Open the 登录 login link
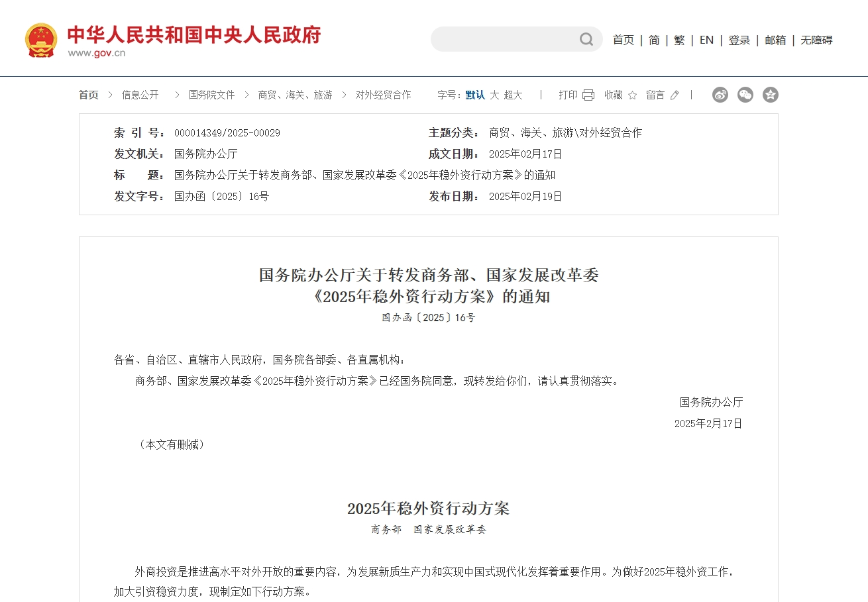The width and height of the screenshot is (868, 602). (x=739, y=40)
